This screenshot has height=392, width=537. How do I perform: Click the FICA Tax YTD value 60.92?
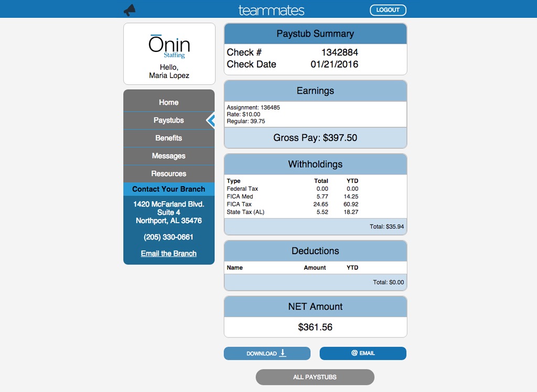[x=351, y=204]
